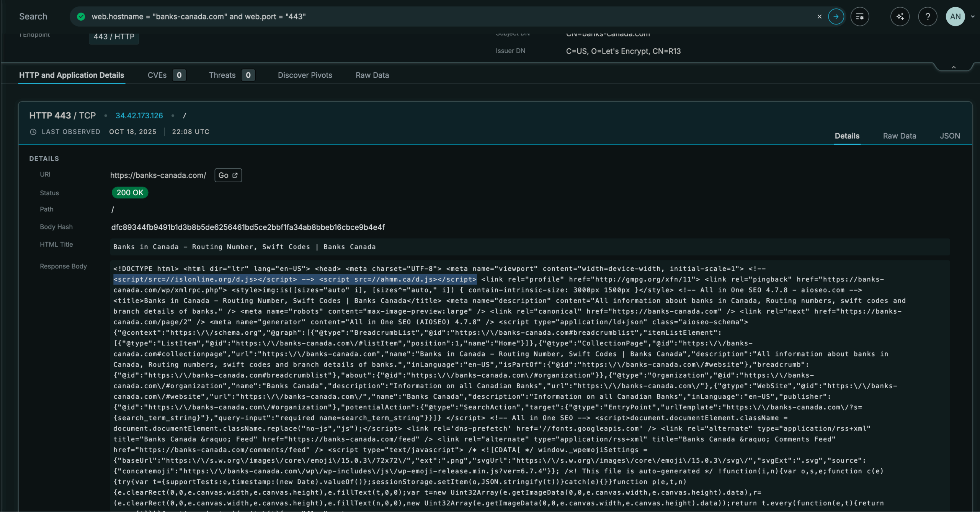The width and height of the screenshot is (980, 512).
Task: Click the Go button next to the URI
Action: [228, 175]
